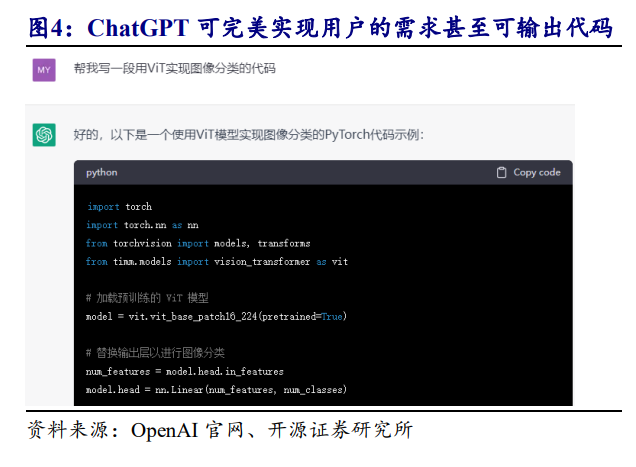The image size is (636, 467).
Task: Click the python language label
Action: [101, 172]
